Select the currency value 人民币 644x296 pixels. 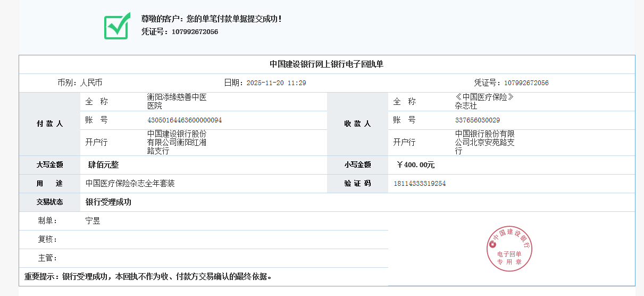pos(91,83)
